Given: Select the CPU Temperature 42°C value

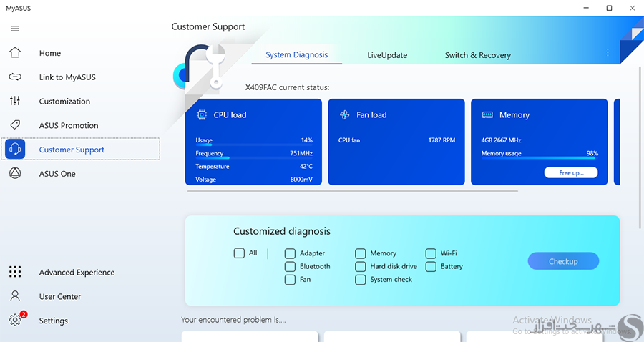Looking at the screenshot, I should point(306,166).
